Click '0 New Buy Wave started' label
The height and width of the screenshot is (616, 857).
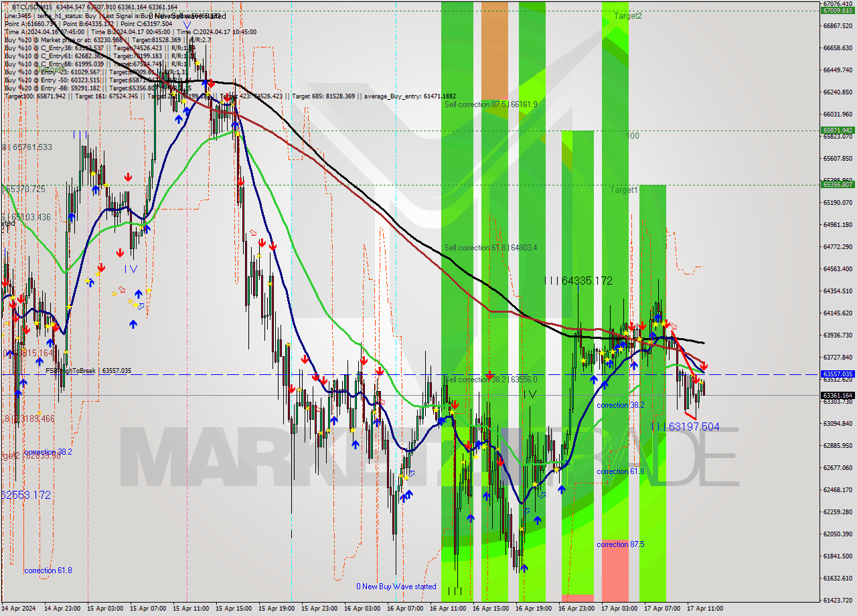point(396,587)
